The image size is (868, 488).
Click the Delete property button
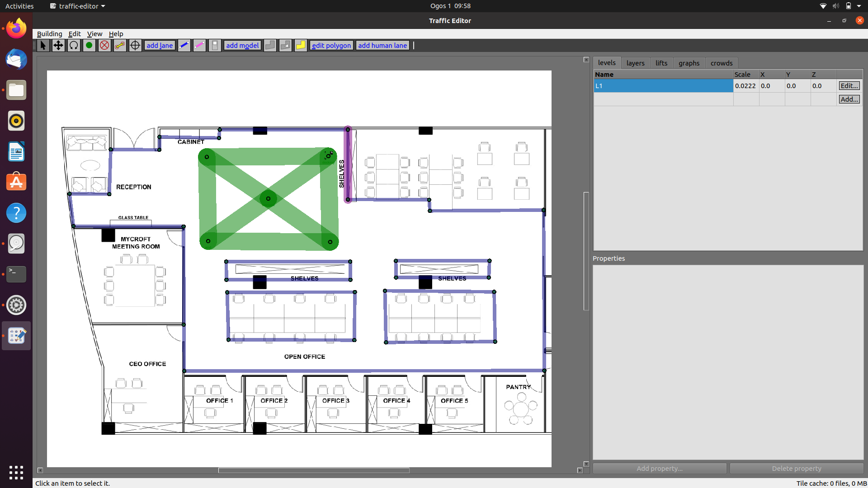(x=797, y=469)
